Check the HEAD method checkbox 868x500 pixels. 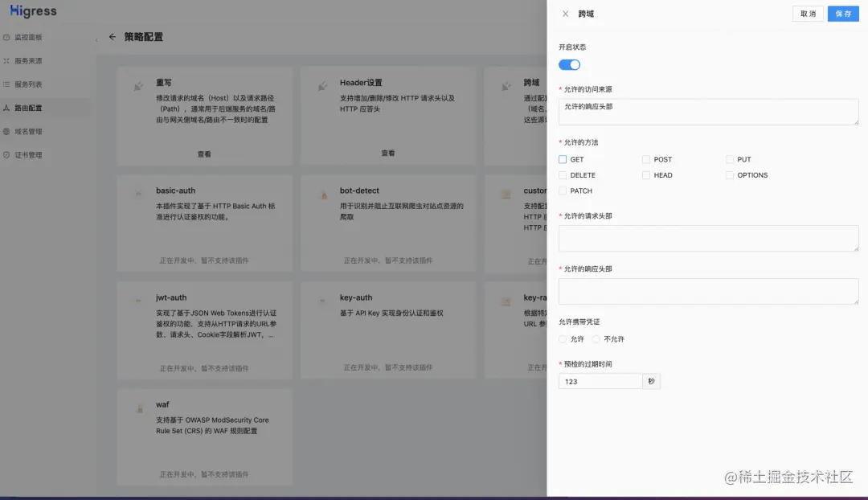click(646, 175)
